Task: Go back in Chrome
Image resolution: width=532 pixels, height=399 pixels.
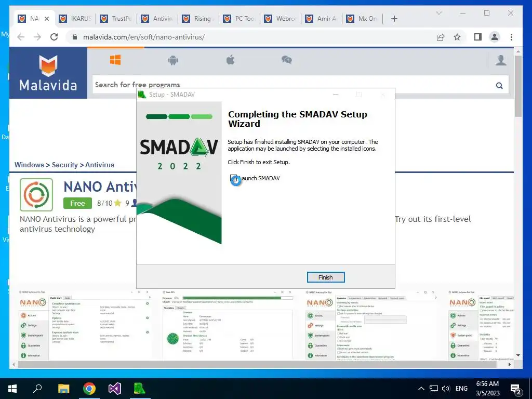Action: [21, 37]
